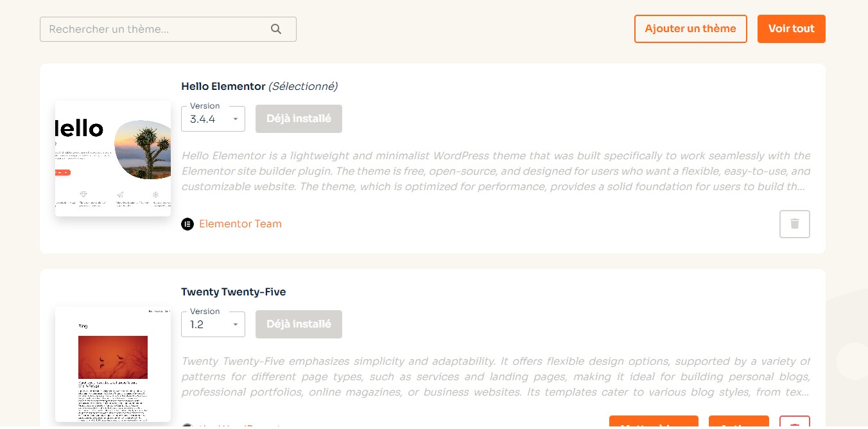
Task: Click Déjà installé button for Twenty Twenty-Five
Action: pos(299,324)
